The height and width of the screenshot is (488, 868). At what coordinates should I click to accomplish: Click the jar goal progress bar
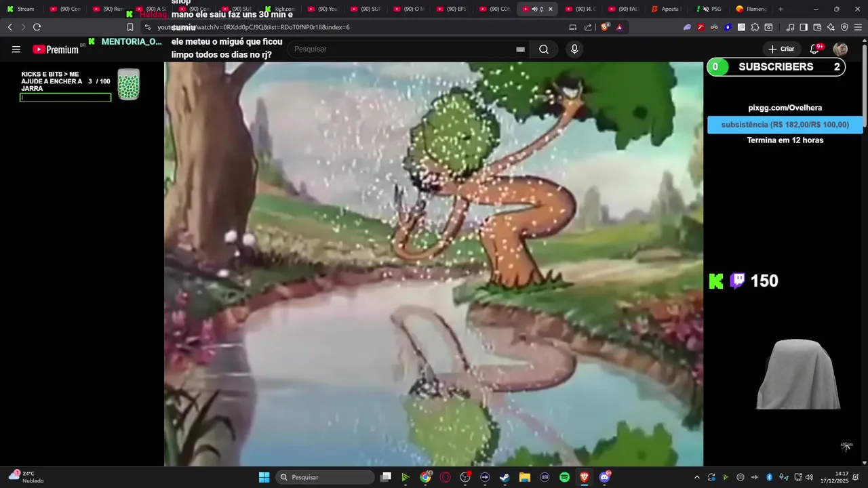(65, 98)
